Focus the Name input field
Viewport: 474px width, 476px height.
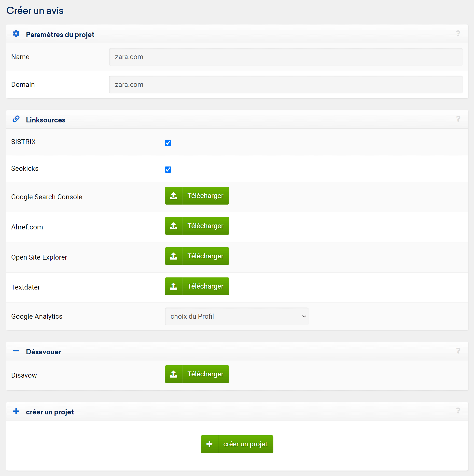click(x=286, y=57)
